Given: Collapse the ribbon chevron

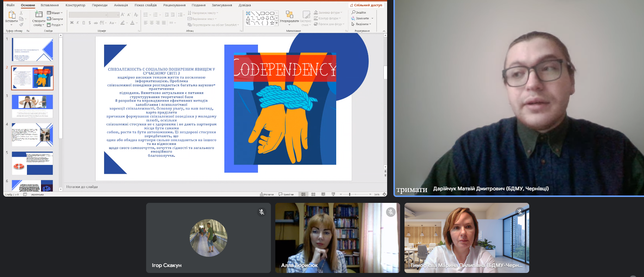Looking at the screenshot, I should [384, 31].
